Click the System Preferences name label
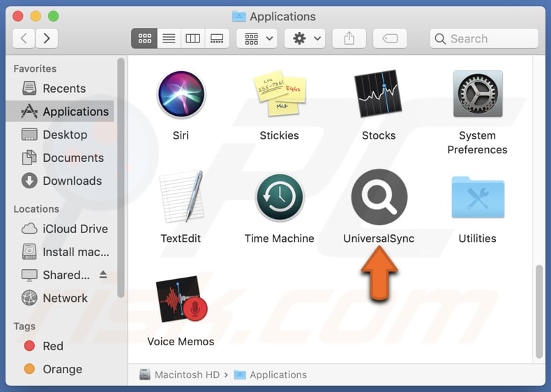551x392 pixels. coord(477,142)
